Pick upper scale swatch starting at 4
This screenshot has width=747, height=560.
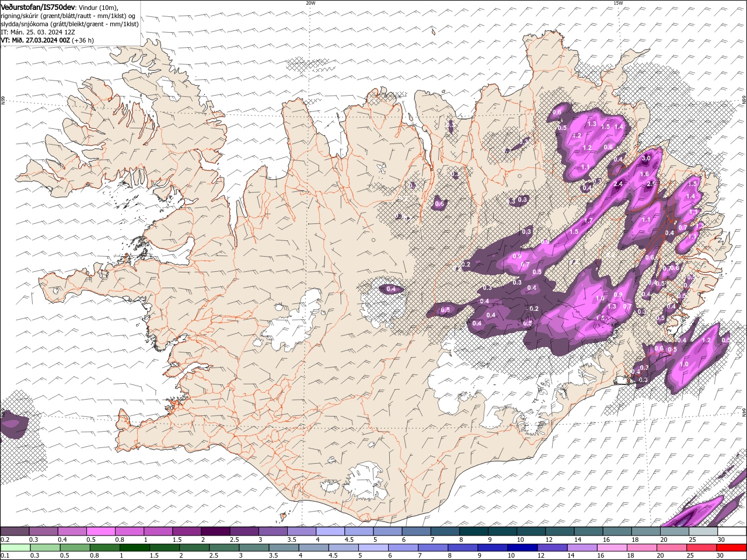330,531
